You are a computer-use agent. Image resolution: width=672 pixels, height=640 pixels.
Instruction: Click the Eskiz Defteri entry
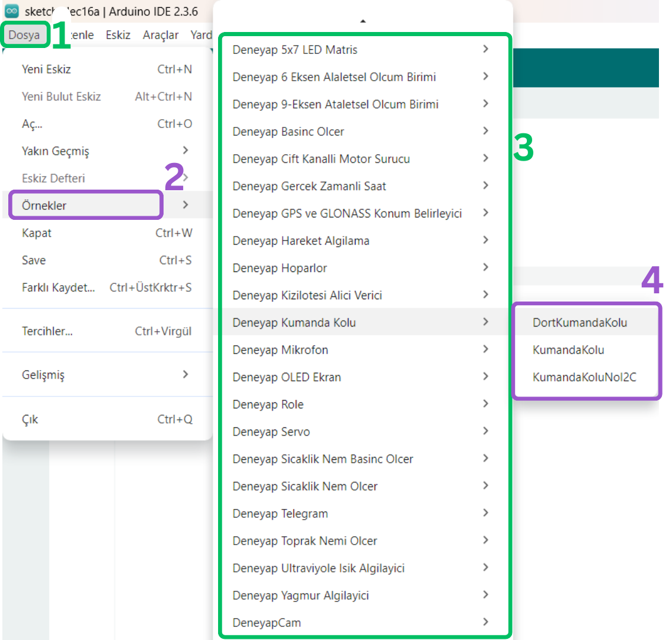point(107,178)
